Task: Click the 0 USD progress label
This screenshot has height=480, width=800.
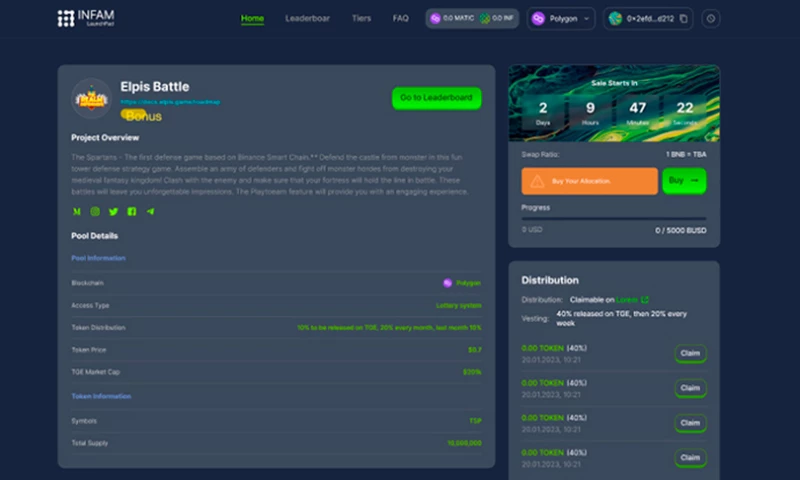Action: click(x=532, y=230)
